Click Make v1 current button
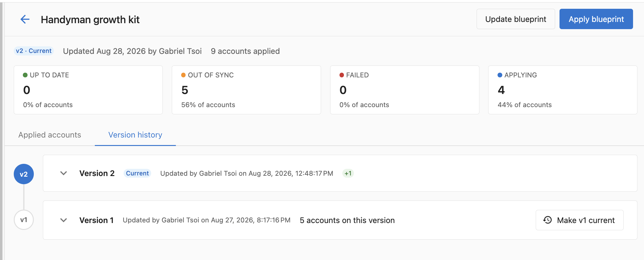This screenshot has width=644, height=260. 580,220
